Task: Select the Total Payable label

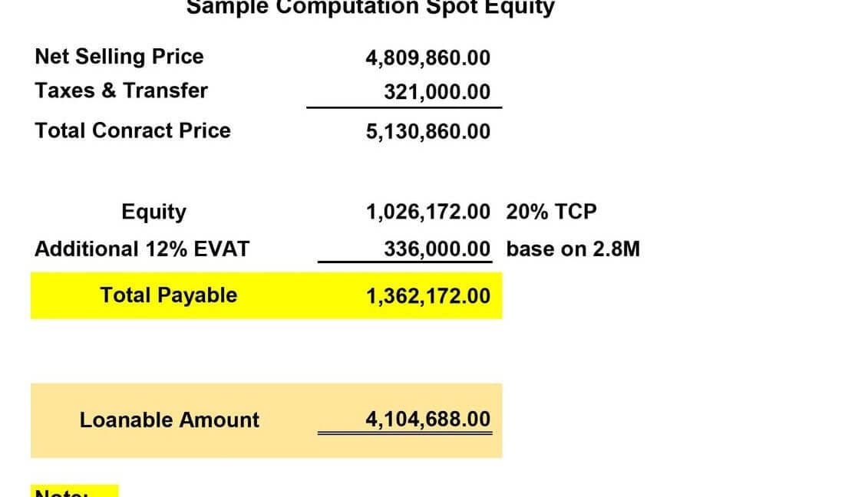Action: coord(168,295)
